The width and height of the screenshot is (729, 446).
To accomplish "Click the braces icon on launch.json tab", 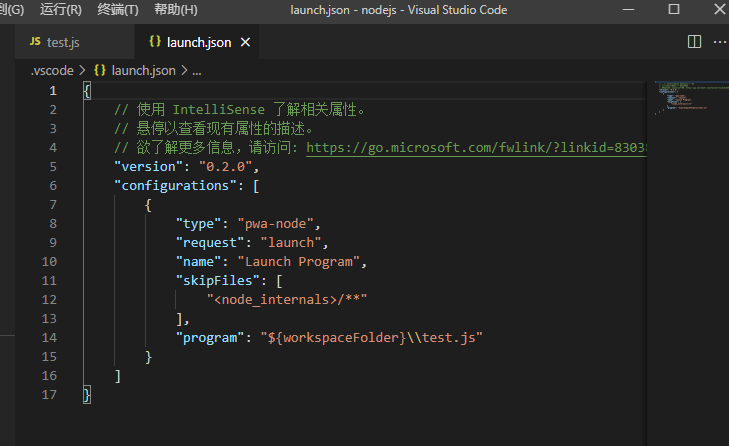I will tap(155, 41).
